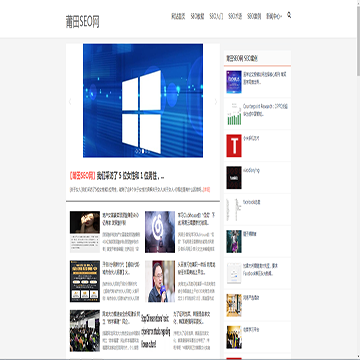Viewport: 360px width, 360px height.
Task: Open the crowded conference hall article thumbnail
Action: coord(85,331)
